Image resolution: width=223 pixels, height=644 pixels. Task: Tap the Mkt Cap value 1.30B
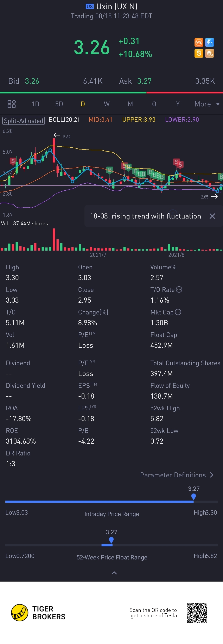pyautogui.click(x=159, y=323)
